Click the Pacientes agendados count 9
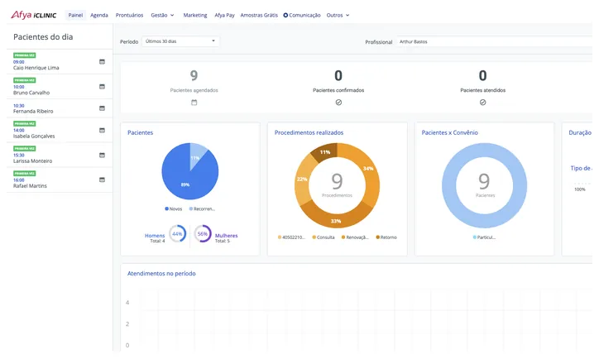The width and height of the screenshot is (599, 364). 194,75
